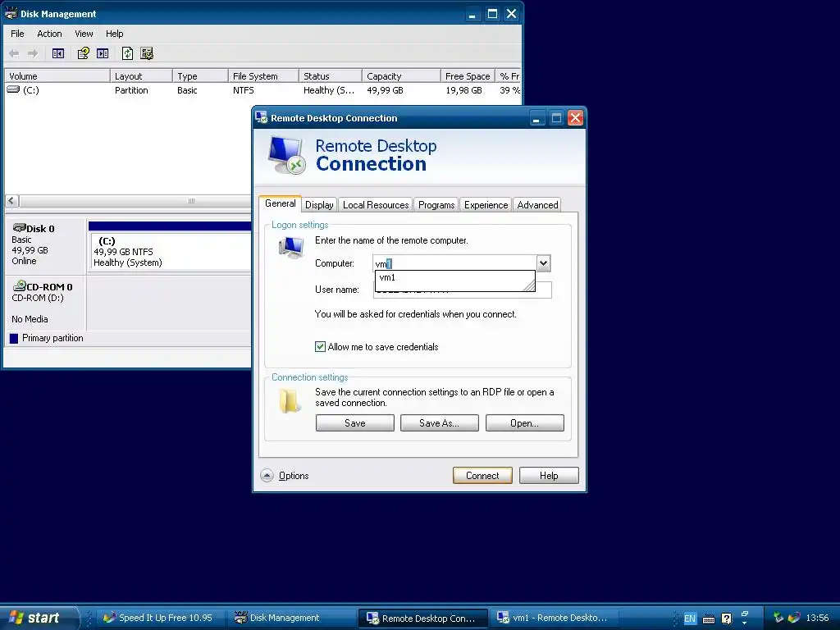The width and height of the screenshot is (840, 630).
Task: Click the Open... button
Action: [x=524, y=423]
